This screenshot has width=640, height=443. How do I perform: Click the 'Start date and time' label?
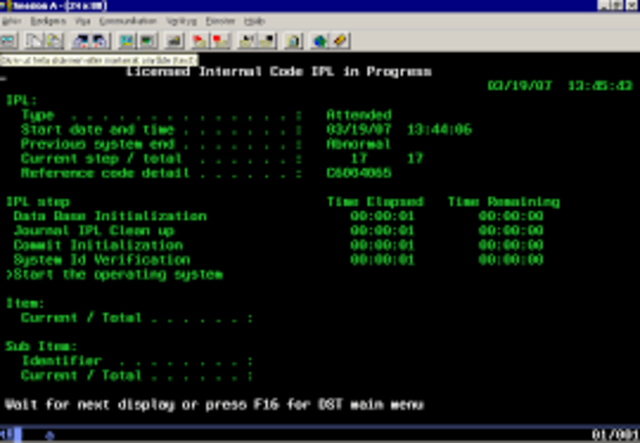(x=98, y=130)
